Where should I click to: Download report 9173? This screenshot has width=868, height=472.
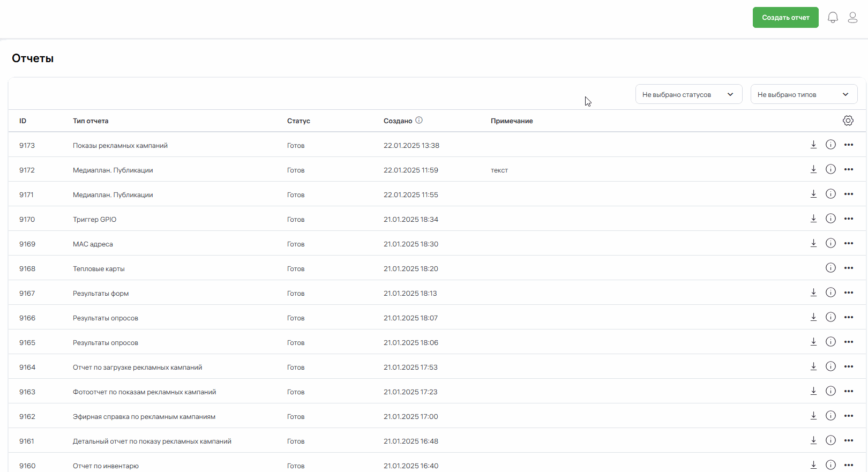click(813, 145)
